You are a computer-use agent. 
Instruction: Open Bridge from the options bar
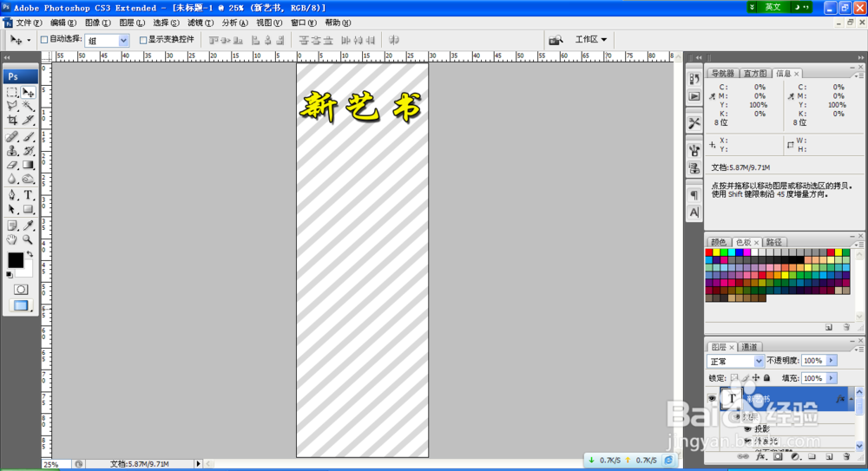point(556,40)
